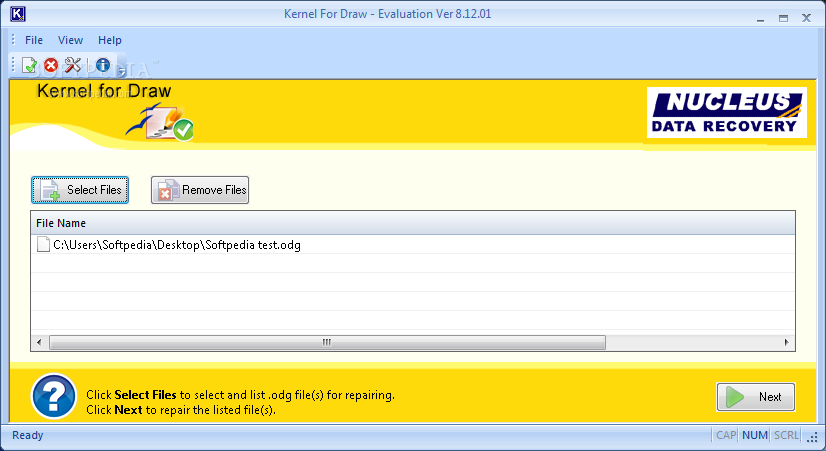Screen dimensions: 826x451
Task: Click the SCRL indicator in status bar
Action: click(786, 435)
